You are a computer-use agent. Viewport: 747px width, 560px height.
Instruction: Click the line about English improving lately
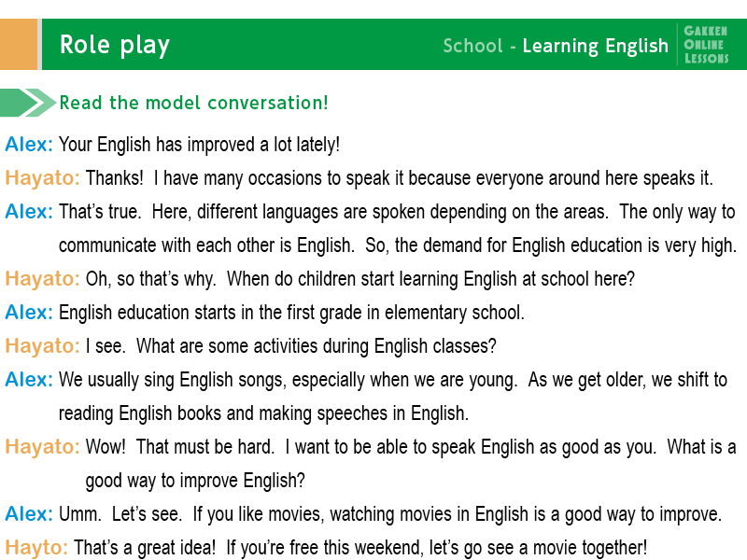[x=199, y=145]
